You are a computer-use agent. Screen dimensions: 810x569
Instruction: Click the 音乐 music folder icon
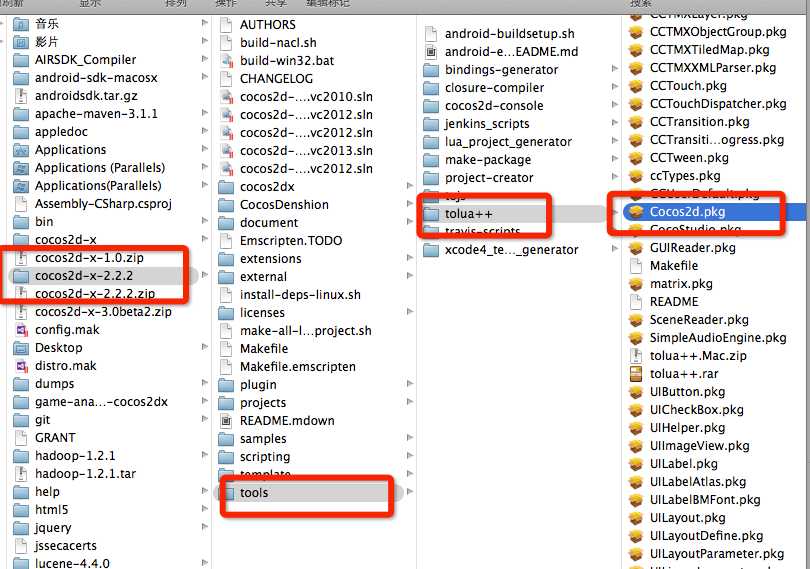[21, 24]
